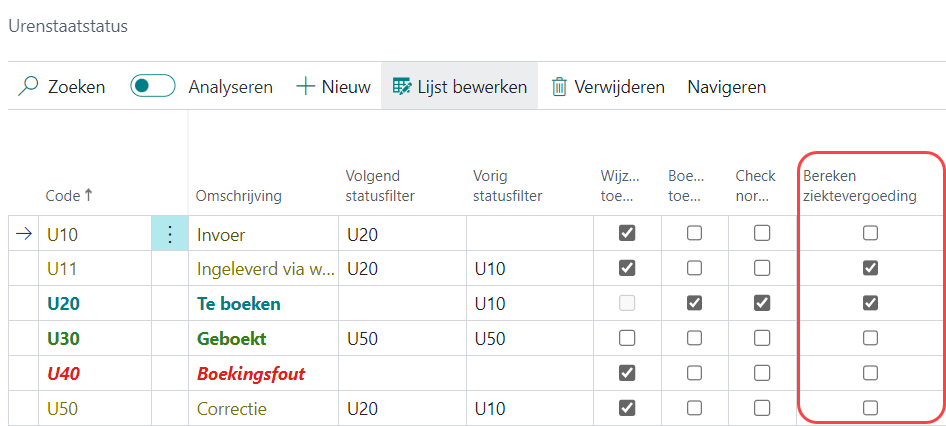
Task: Click the Lijst bewerken grid icon
Action: pos(402,87)
